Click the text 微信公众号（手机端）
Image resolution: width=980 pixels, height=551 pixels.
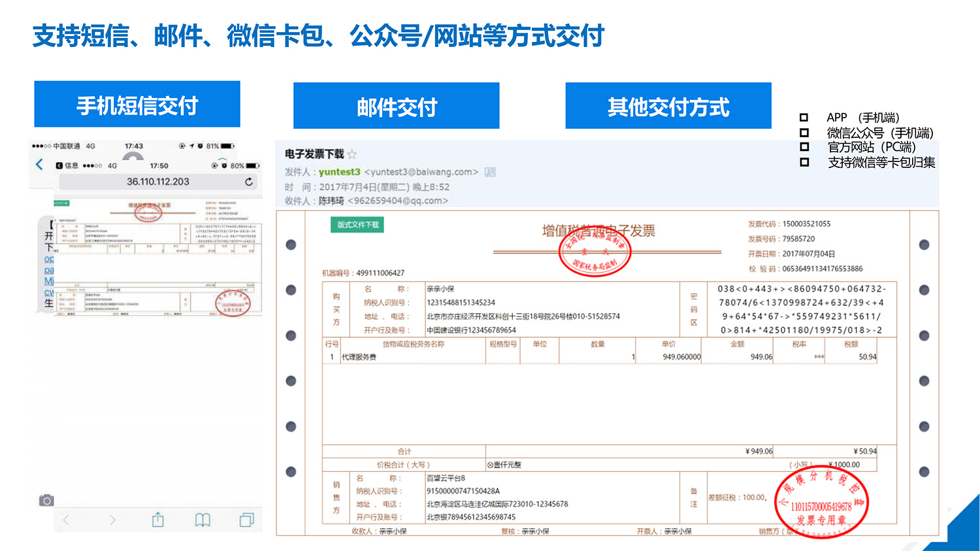click(x=880, y=133)
